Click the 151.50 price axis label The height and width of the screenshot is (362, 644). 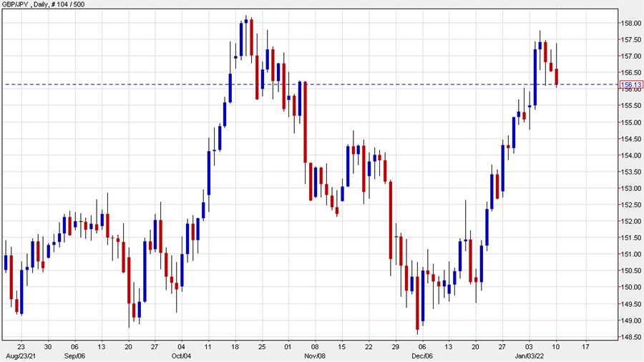click(x=630, y=238)
